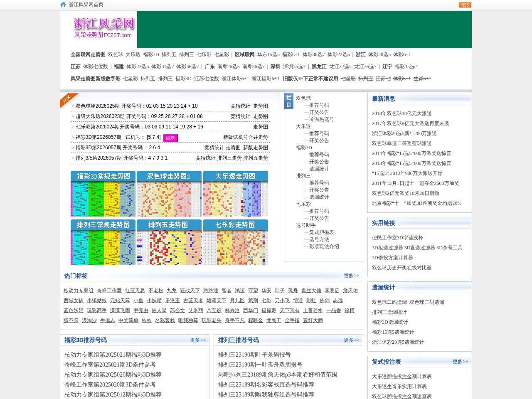532x399 pixels.
Task: Open the orange RSS feed icon
Action: click(x=465, y=5)
